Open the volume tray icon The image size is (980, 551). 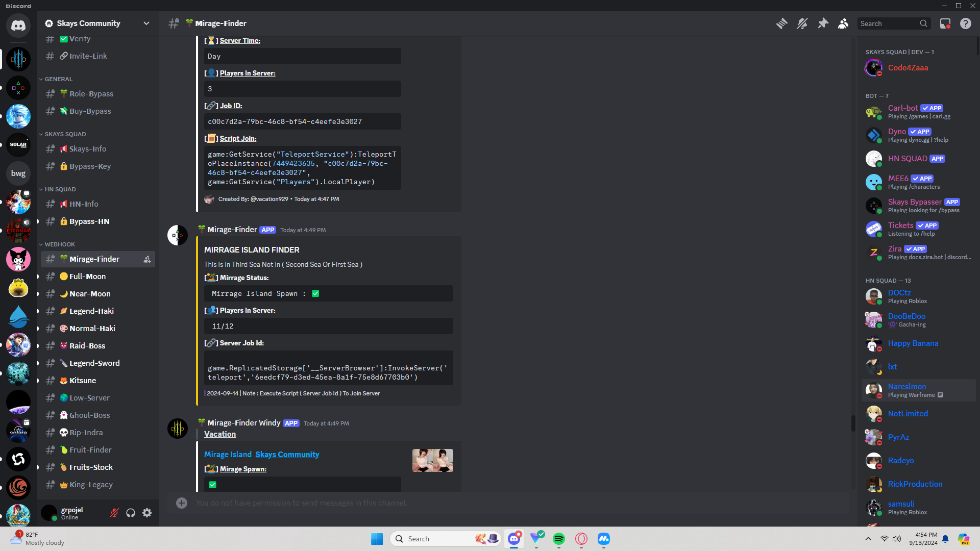point(897,539)
